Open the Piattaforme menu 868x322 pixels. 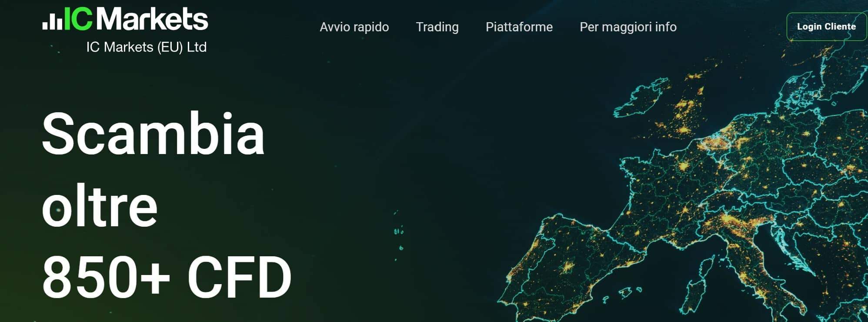[x=519, y=27]
